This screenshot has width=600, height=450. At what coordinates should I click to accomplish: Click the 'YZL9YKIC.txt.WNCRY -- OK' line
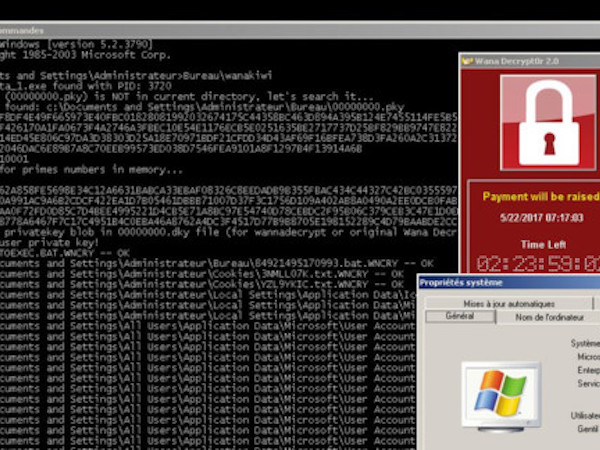coord(202,284)
